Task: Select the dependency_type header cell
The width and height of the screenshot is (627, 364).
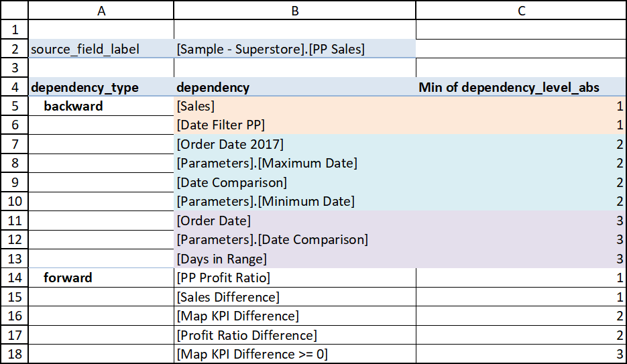Action: click(101, 87)
